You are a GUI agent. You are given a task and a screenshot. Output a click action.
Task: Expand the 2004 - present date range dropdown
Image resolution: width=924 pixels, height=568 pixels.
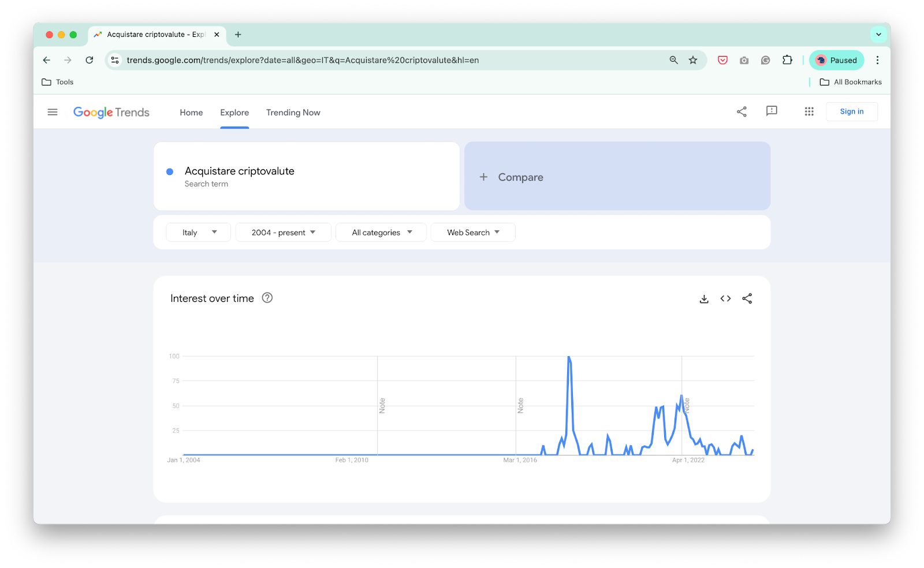283,232
